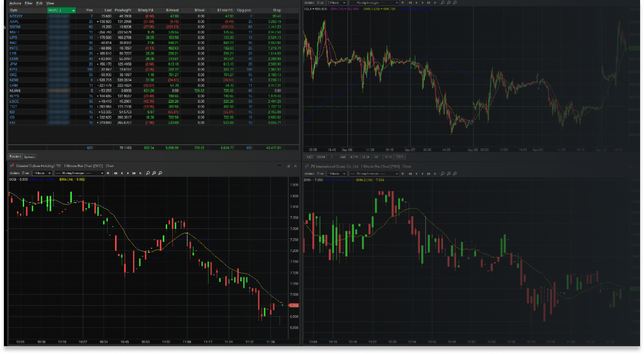This screenshot has height=354, width=644.
Task: Select the KEYS chart tab
Action: tap(354, 157)
